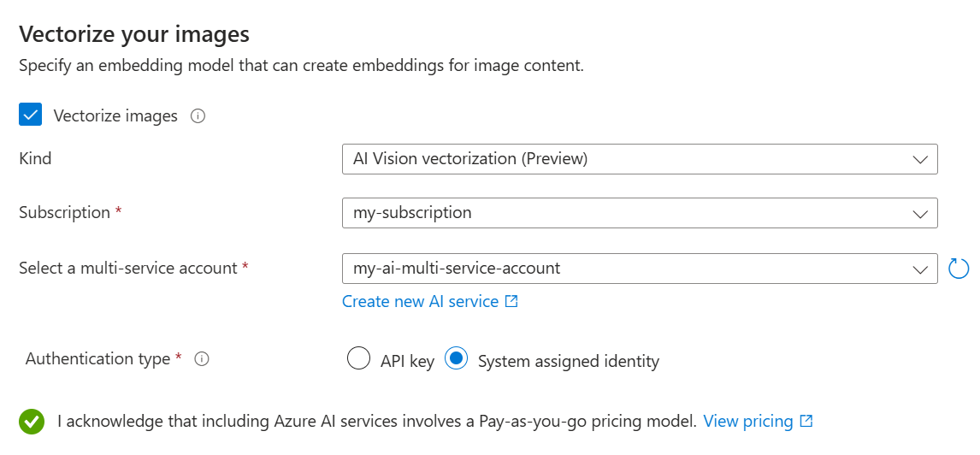Click the info icon beside Vectorize images
Image resolution: width=980 pixels, height=455 pixels.
click(x=198, y=116)
